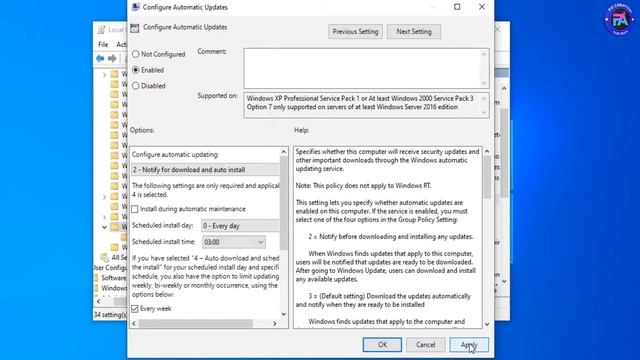Click the Next Setting button
The image size is (640, 360).
[414, 31]
